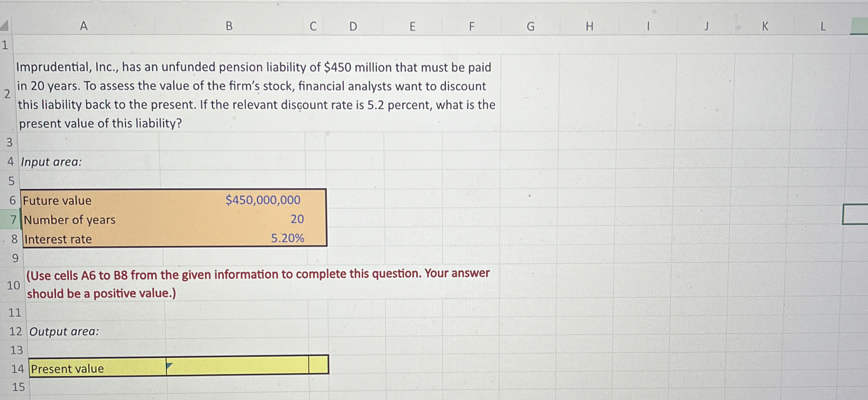
Task: Select column B header
Action: point(229,26)
